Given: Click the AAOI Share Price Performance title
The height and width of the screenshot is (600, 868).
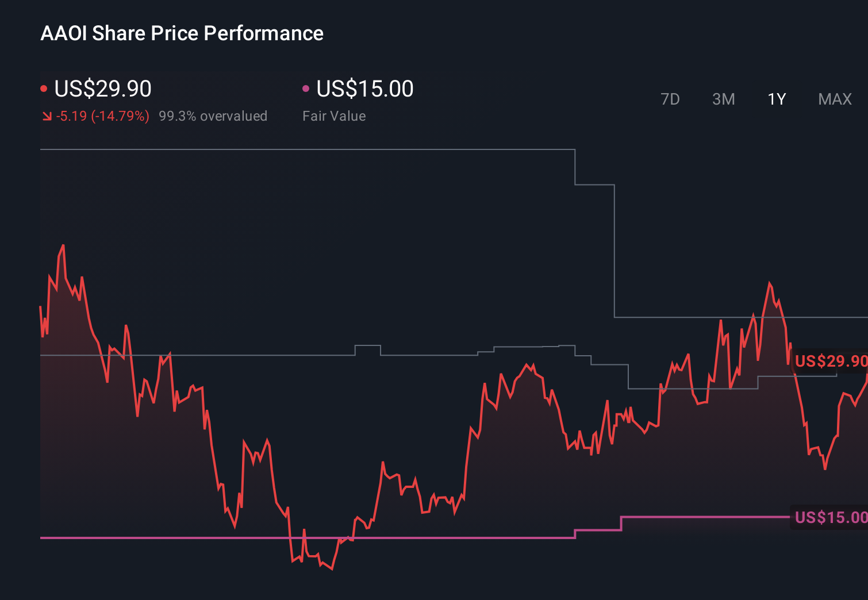Looking at the screenshot, I should (x=182, y=33).
